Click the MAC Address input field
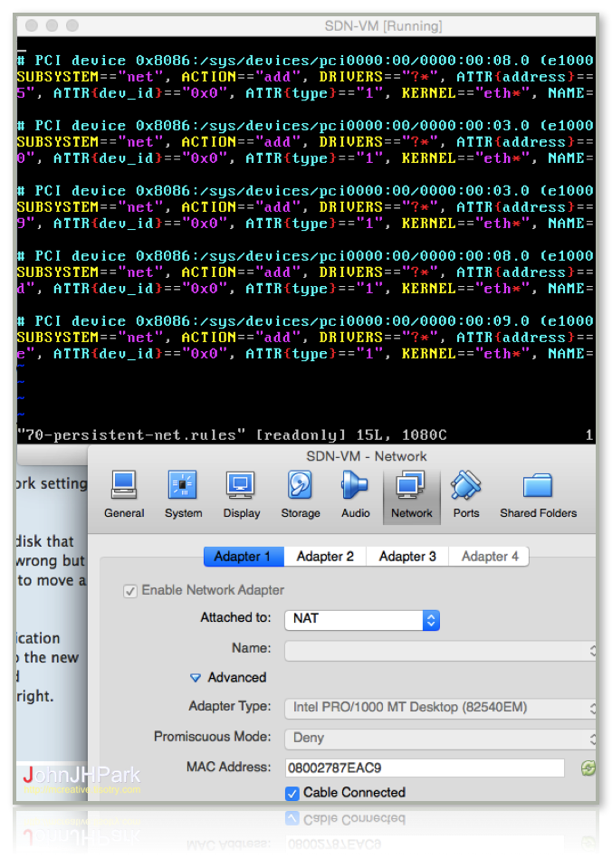 click(x=425, y=768)
